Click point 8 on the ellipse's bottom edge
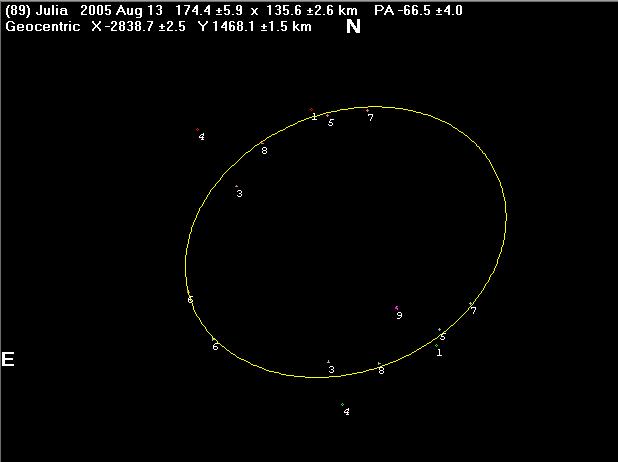Image resolution: width=618 pixels, height=462 pixels. (x=379, y=364)
